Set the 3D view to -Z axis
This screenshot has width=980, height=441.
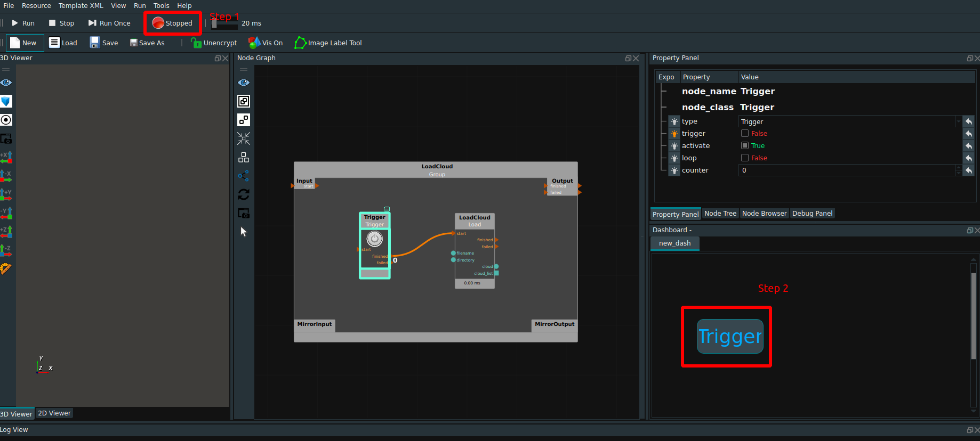[x=6, y=250]
